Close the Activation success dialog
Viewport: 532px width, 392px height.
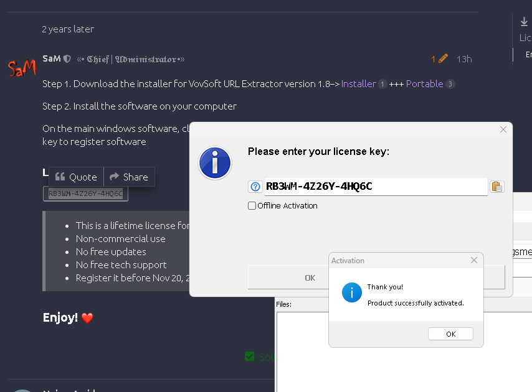pyautogui.click(x=474, y=261)
